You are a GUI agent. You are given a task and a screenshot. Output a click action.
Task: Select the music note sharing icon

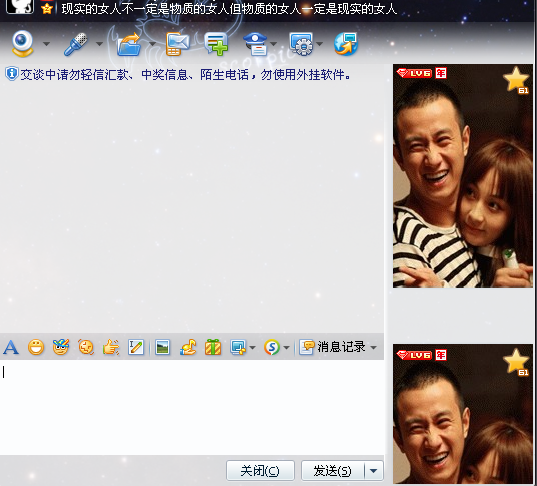(188, 347)
